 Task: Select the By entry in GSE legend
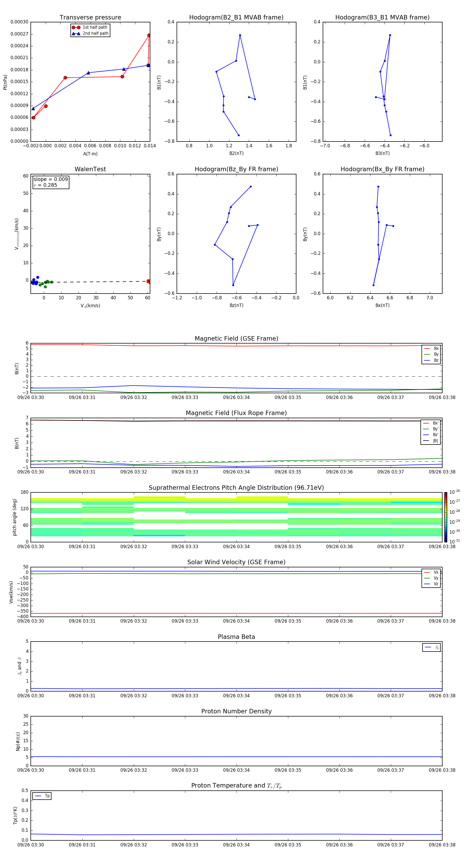pos(431,354)
